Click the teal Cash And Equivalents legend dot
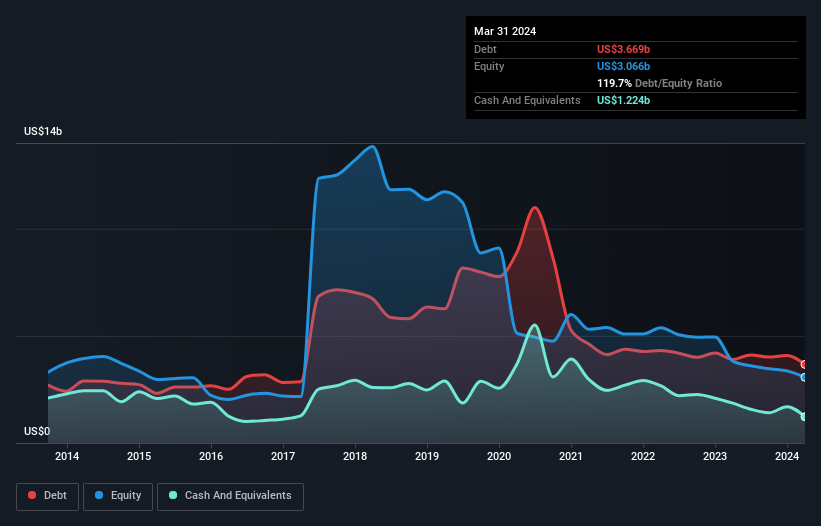This screenshot has height=526, width=821. [173, 495]
